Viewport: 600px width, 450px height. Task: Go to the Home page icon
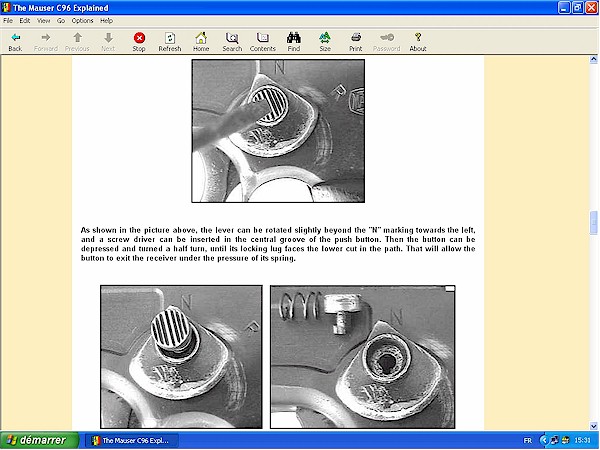pos(201,38)
